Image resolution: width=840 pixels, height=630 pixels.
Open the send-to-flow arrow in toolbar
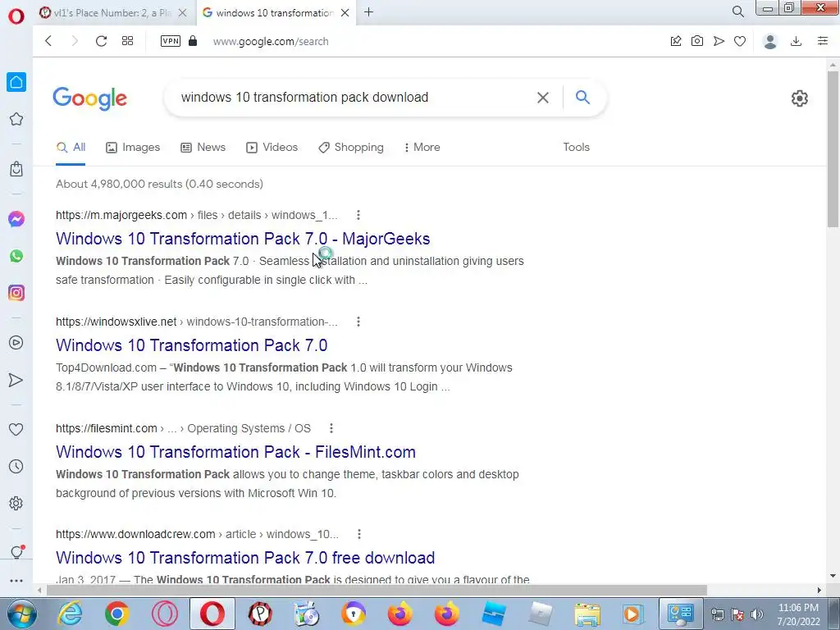(x=719, y=41)
